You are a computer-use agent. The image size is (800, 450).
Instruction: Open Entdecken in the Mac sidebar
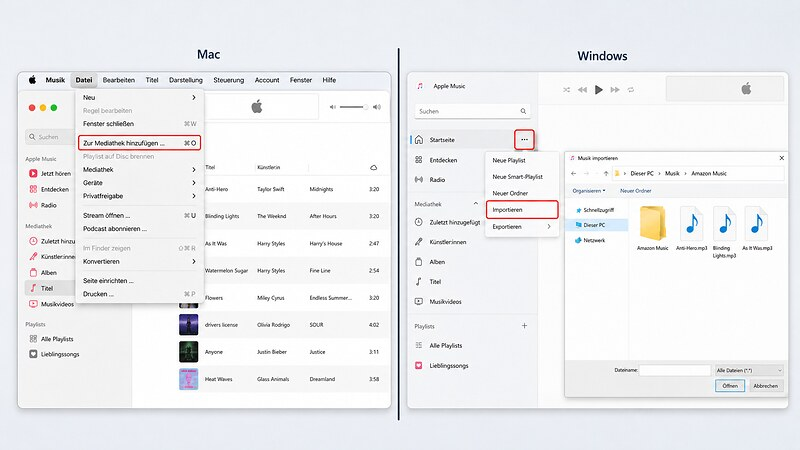50,189
